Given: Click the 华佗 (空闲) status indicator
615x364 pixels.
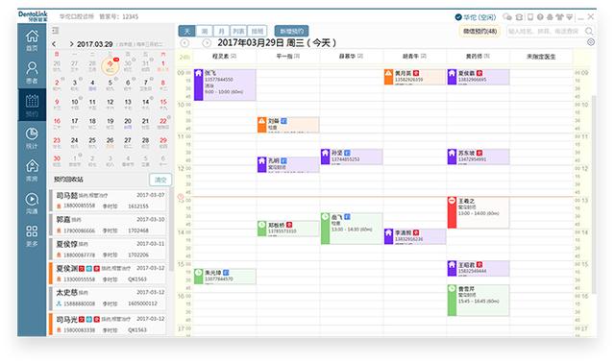Looking at the screenshot, I should [x=476, y=17].
